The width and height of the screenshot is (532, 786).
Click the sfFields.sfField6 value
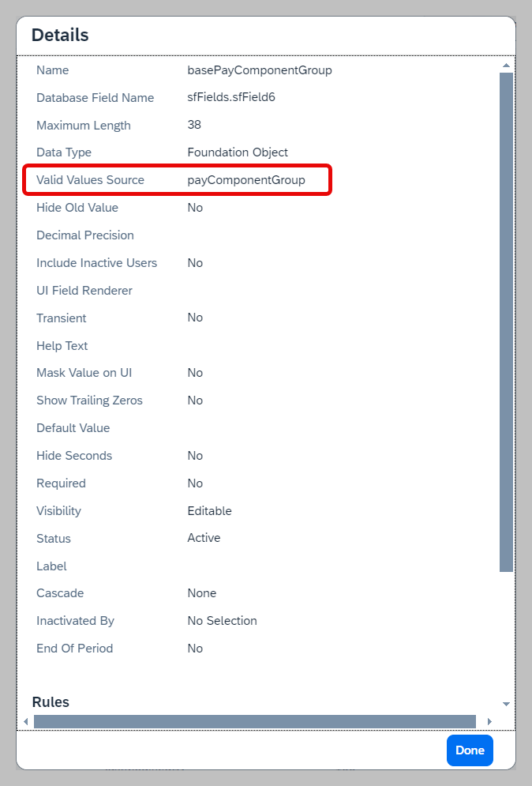[231, 97]
